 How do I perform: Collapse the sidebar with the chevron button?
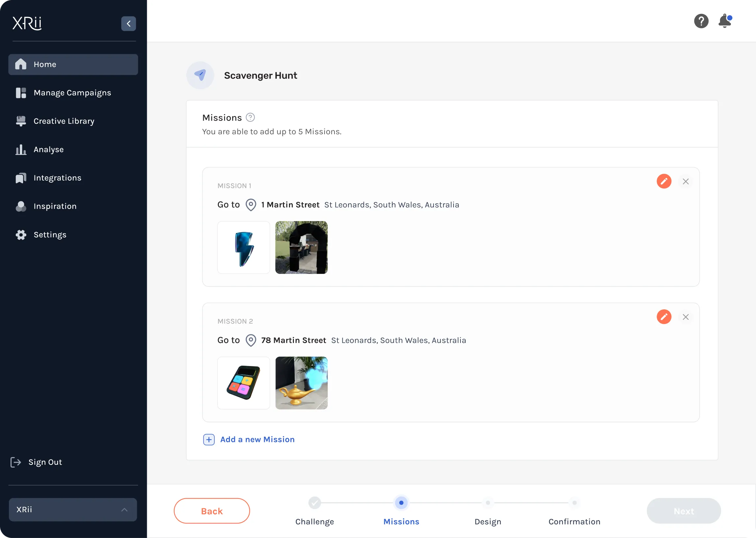tap(128, 23)
